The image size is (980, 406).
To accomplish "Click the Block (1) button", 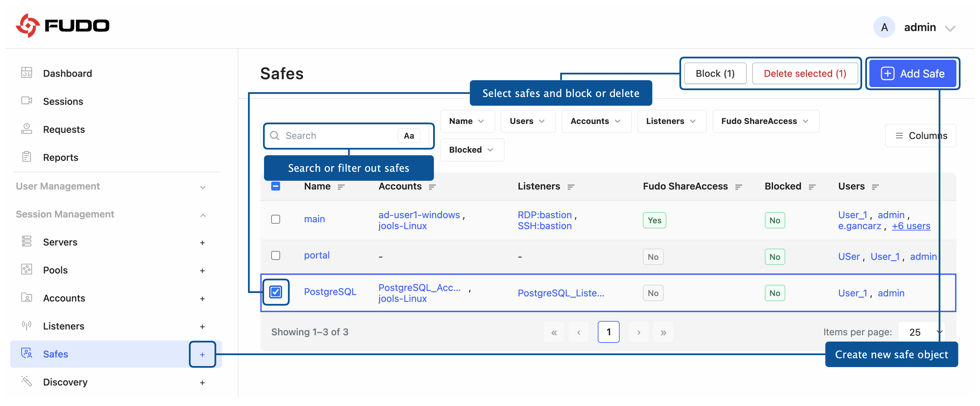I will 715,74.
